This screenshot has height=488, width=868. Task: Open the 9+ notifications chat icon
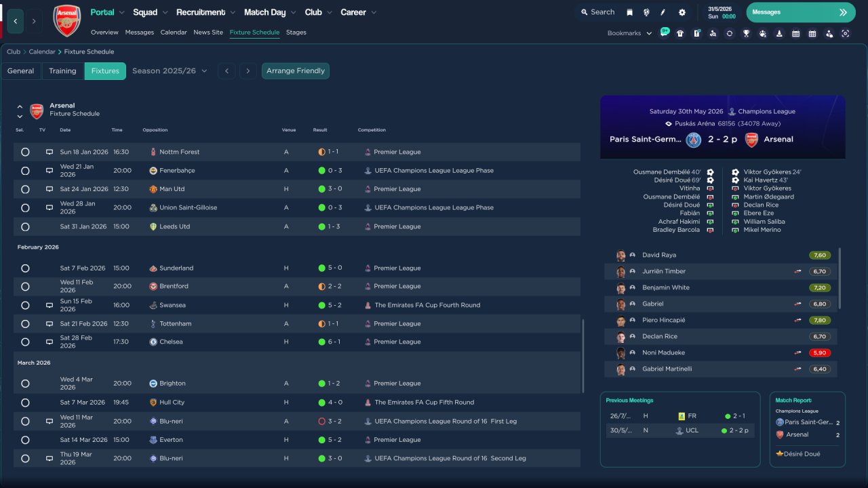pos(664,33)
